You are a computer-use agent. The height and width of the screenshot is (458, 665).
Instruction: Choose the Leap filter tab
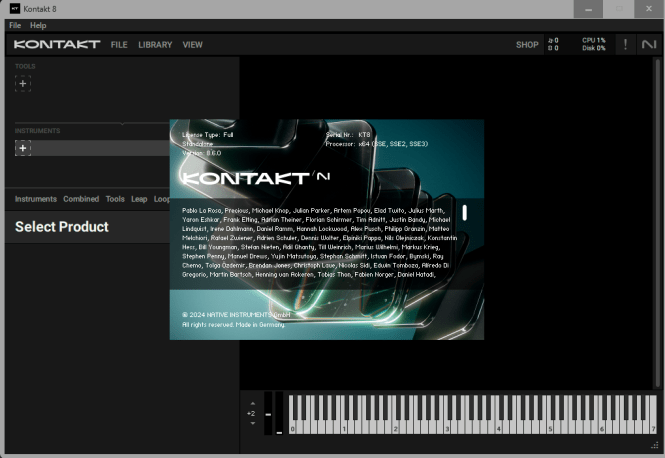click(x=139, y=199)
